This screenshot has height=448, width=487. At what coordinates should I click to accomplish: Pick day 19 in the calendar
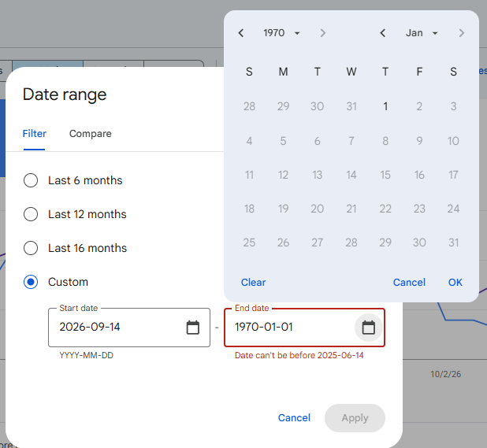[x=283, y=209]
